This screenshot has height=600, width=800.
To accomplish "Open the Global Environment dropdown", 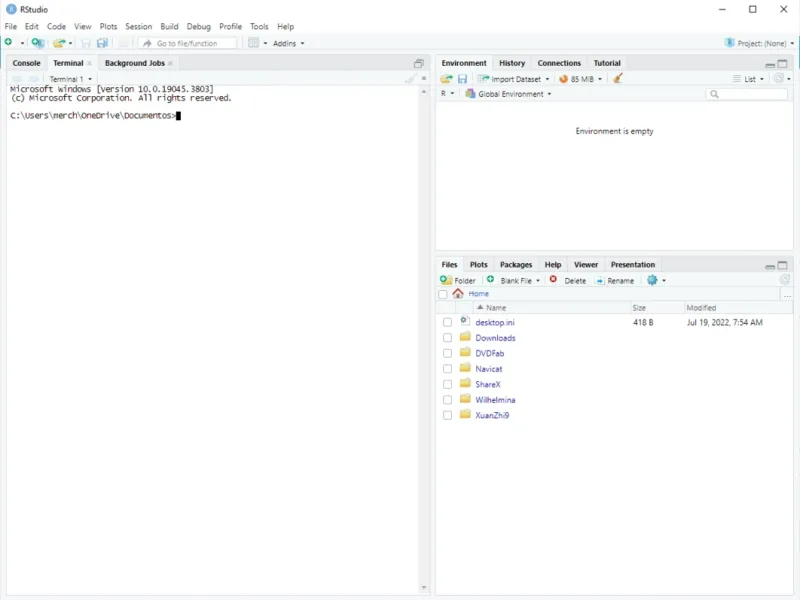I will (x=508, y=94).
